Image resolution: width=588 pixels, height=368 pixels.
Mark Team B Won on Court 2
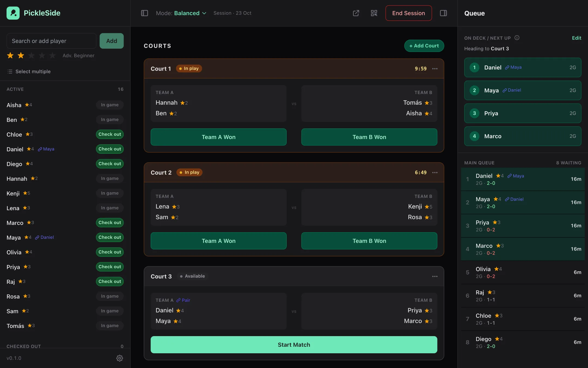point(369,241)
